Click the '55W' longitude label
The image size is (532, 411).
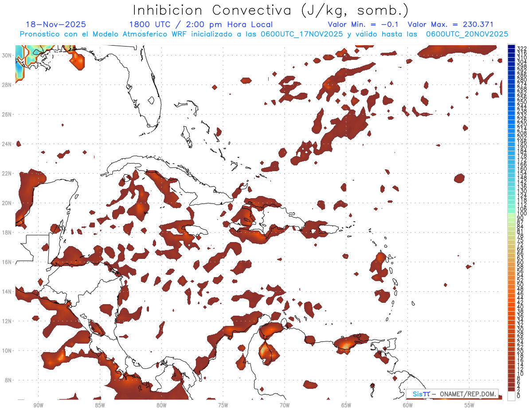(469, 405)
